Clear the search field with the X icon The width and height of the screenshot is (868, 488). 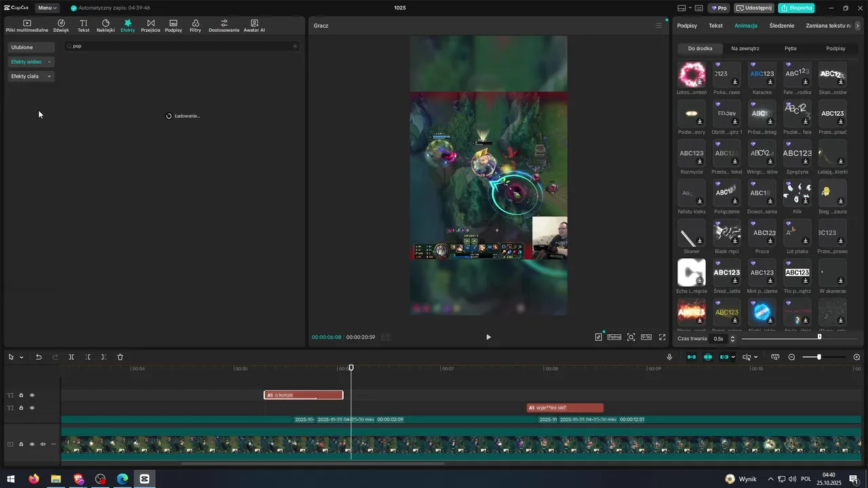(x=295, y=46)
